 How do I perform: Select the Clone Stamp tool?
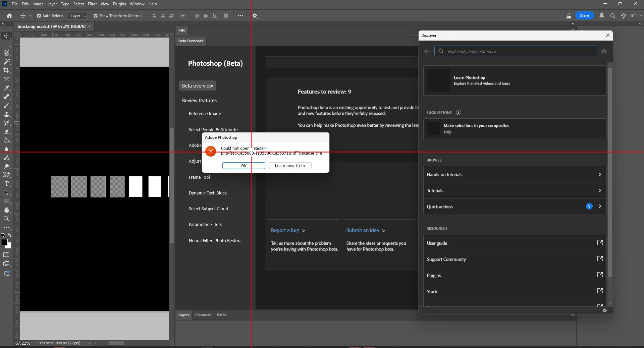6,114
